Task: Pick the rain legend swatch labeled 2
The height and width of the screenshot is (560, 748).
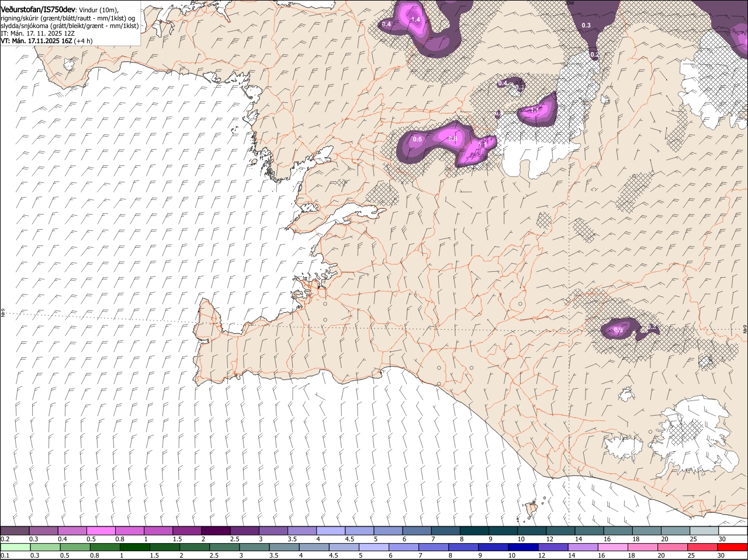Action: 195,547
